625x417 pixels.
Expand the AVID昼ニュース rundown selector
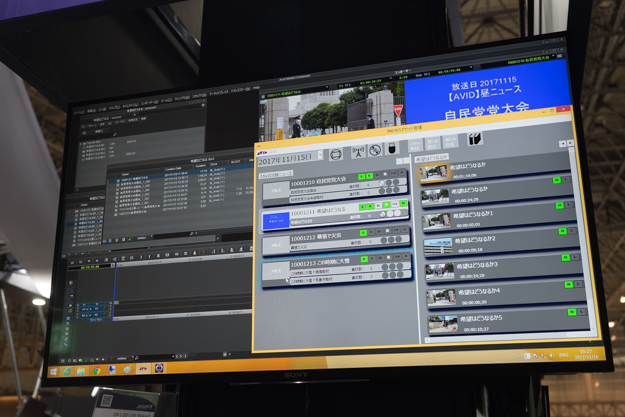[277, 174]
